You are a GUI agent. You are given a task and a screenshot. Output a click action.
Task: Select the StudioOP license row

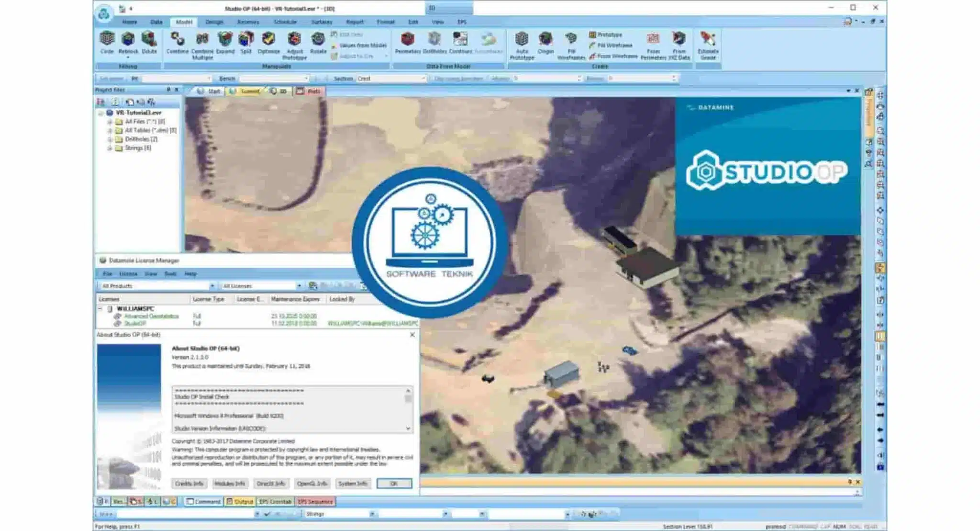point(256,324)
